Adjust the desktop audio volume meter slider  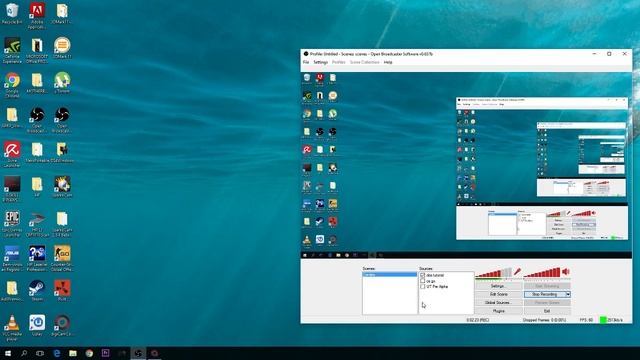click(542, 273)
